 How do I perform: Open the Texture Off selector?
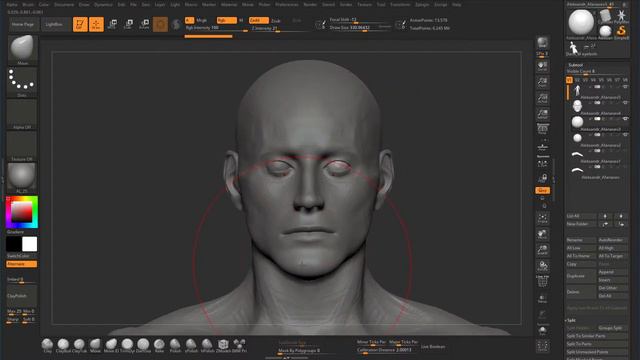coord(22,147)
